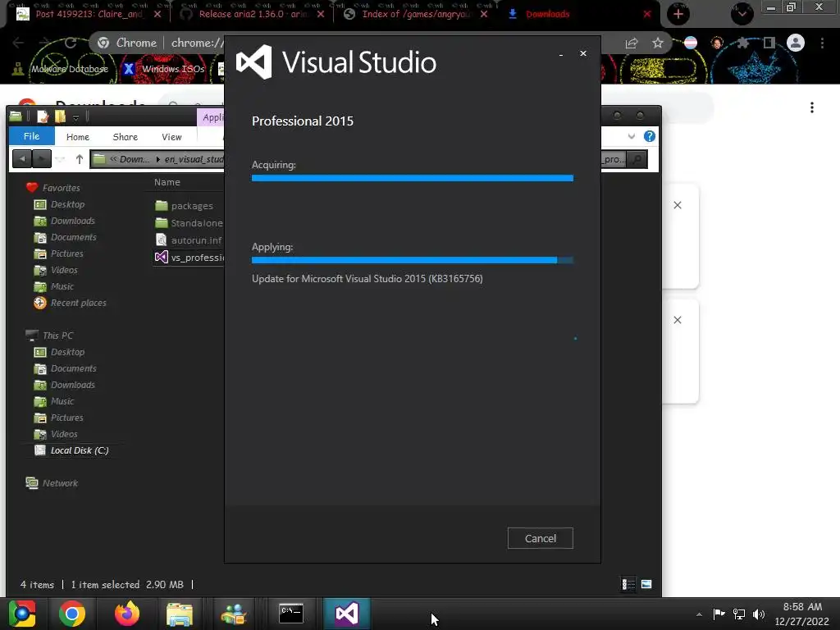
Task: Open the Share ribbon tab
Action: [126, 137]
